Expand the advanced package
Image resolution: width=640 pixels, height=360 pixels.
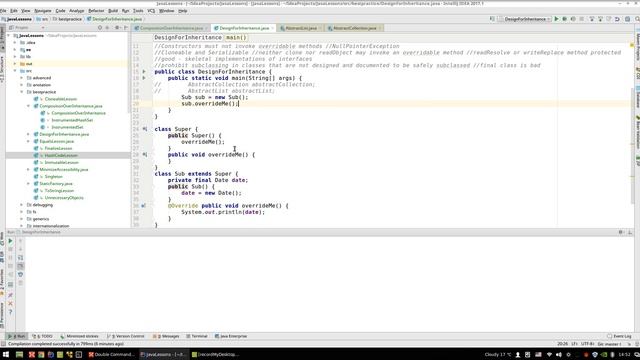click(22, 78)
